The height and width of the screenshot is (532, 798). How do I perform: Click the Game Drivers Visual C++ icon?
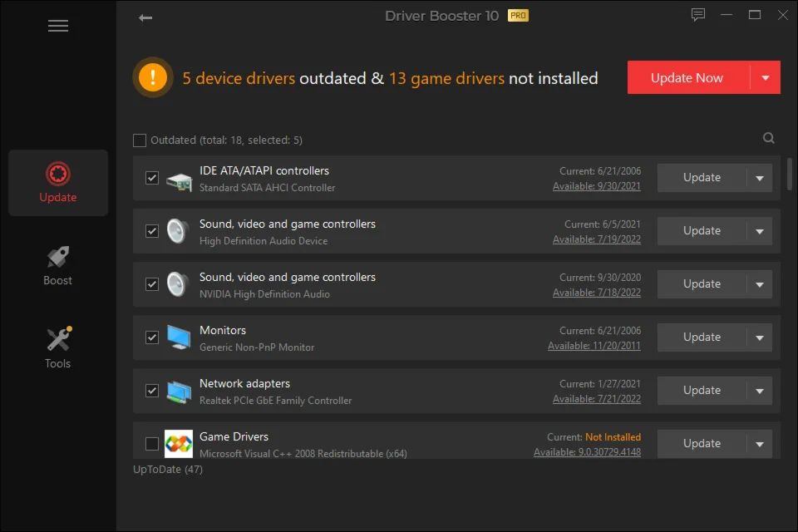[179, 444]
